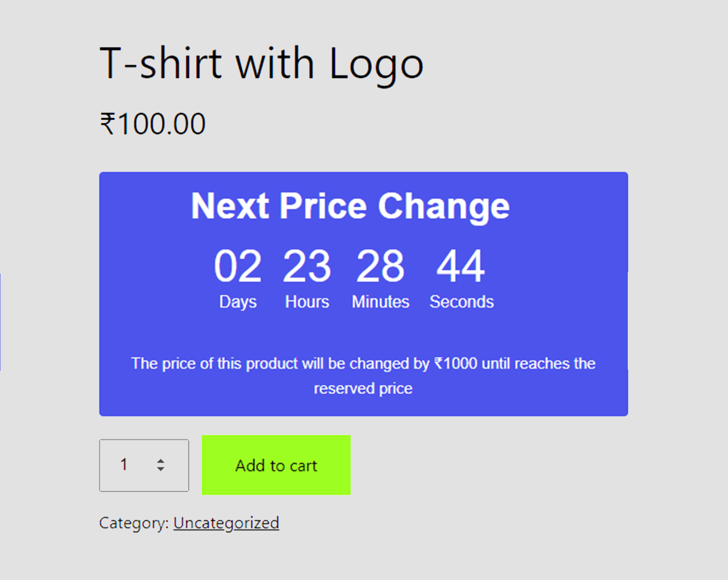Open the Uncategorized category link

coord(226,523)
